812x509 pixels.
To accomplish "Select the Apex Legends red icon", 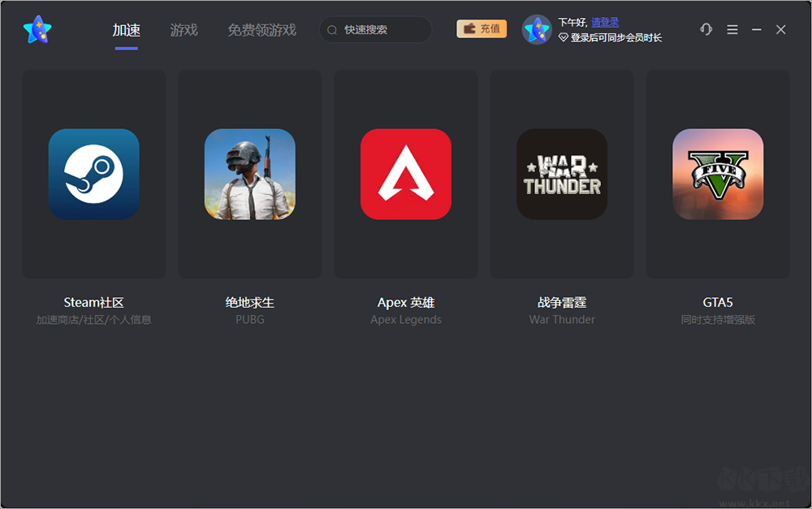I will click(406, 174).
